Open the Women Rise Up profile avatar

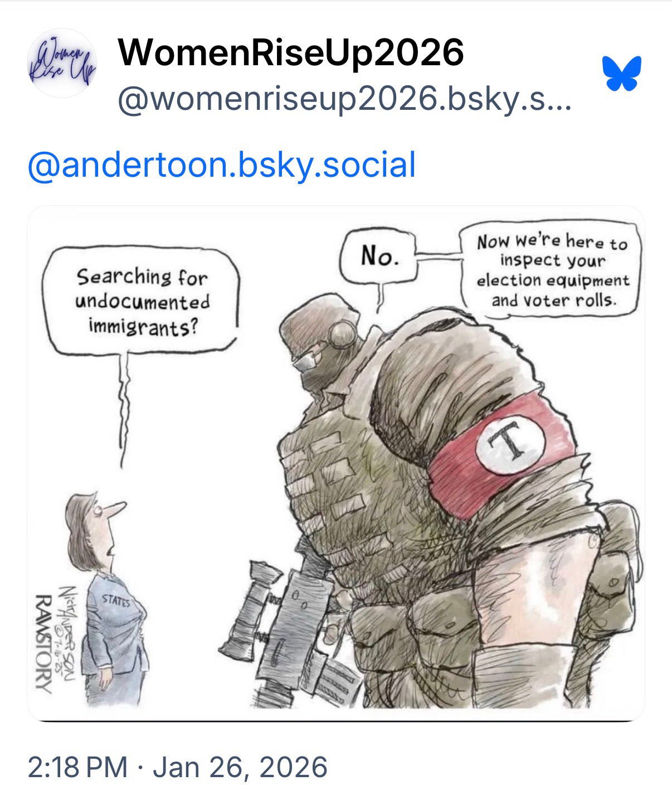(62, 64)
